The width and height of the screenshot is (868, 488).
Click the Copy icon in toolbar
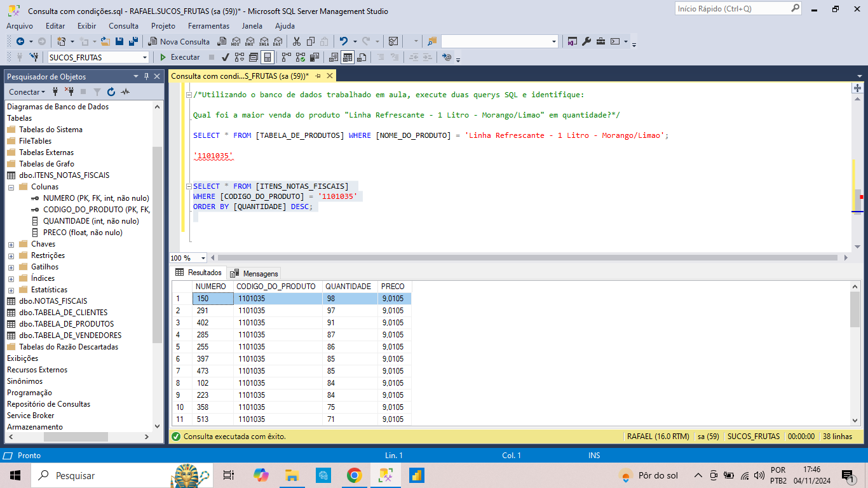pyautogui.click(x=311, y=41)
